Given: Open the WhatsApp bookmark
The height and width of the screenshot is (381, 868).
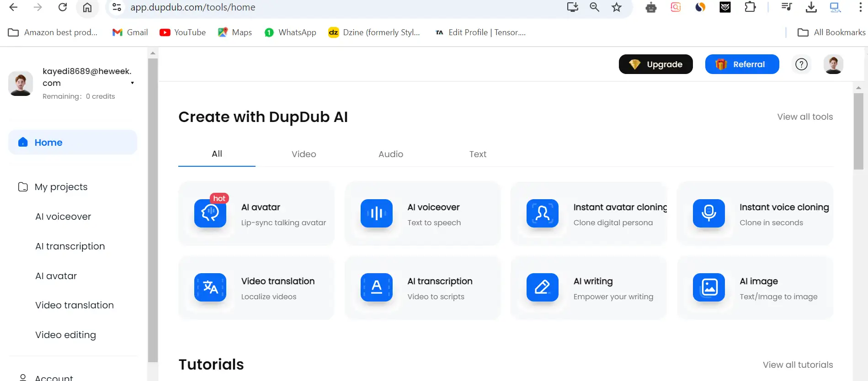Looking at the screenshot, I should tap(290, 32).
